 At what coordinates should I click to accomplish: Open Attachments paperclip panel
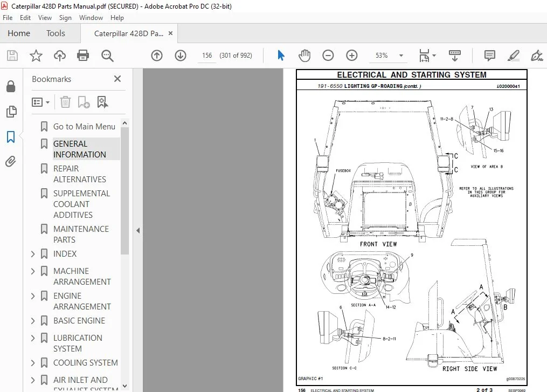[11, 162]
